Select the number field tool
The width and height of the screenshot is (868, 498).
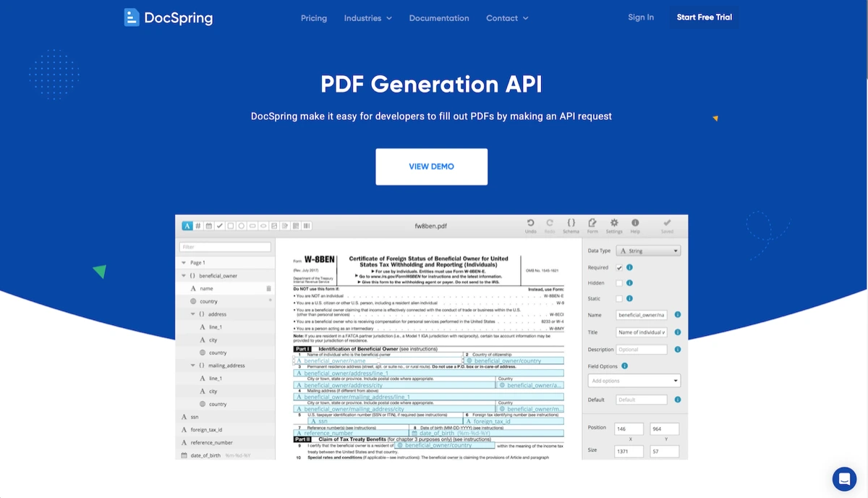coord(198,226)
